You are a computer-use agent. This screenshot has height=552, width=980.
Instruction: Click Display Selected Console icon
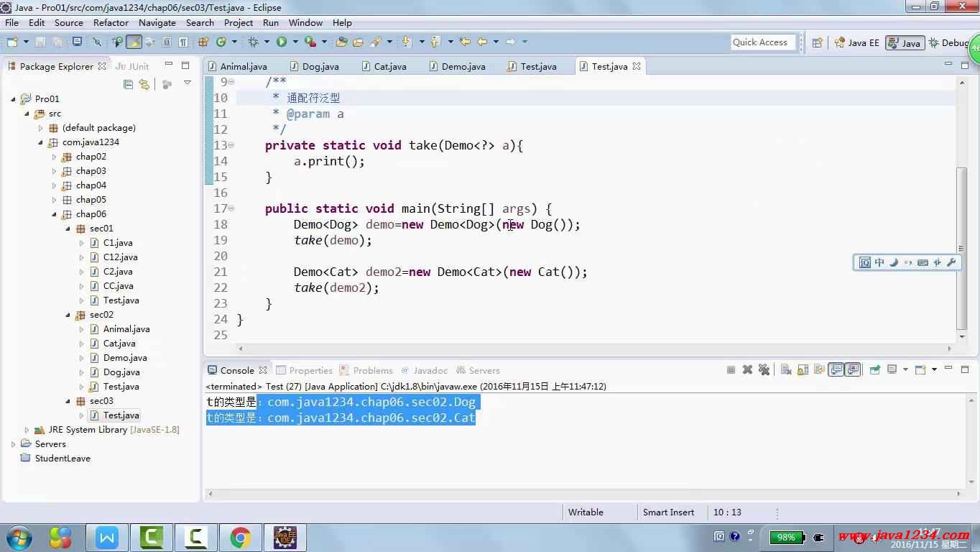pos(892,369)
